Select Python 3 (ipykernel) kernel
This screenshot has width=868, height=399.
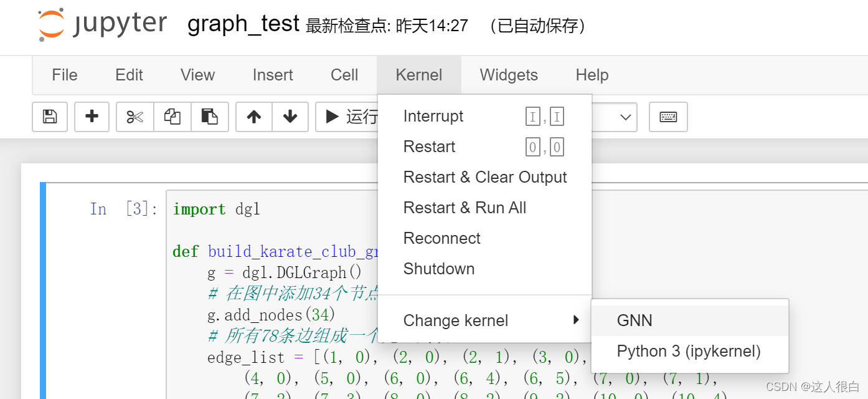coord(689,351)
